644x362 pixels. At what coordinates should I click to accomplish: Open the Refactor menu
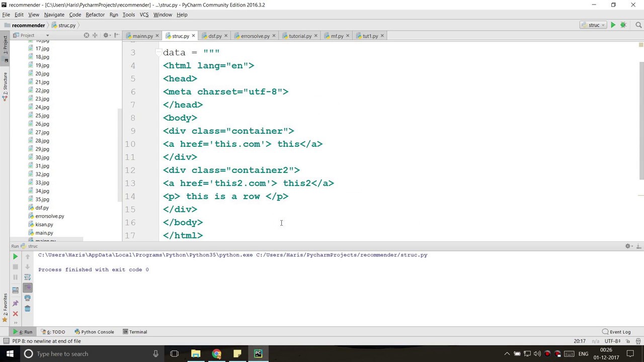95,15
